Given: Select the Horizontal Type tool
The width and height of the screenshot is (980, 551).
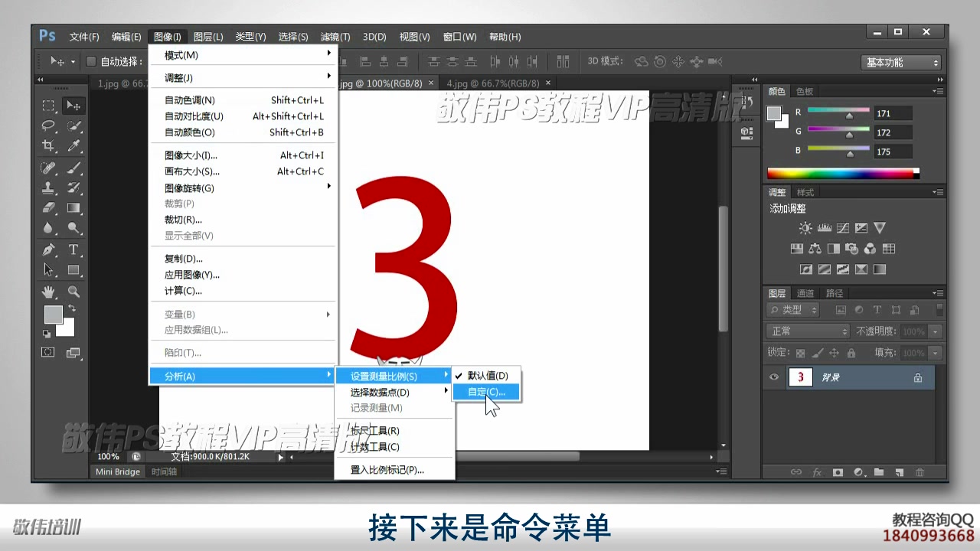Looking at the screenshot, I should [73, 249].
